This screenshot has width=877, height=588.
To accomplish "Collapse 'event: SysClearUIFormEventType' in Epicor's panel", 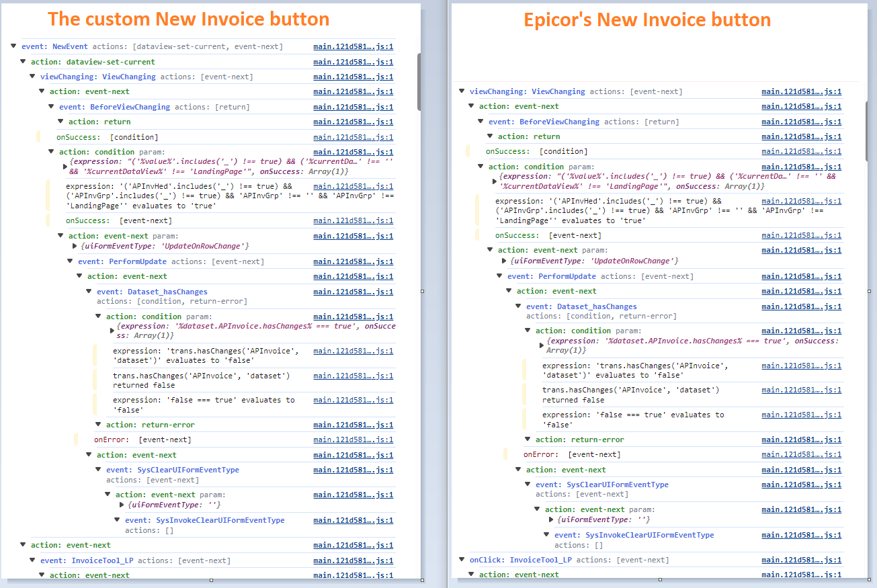I will (528, 485).
